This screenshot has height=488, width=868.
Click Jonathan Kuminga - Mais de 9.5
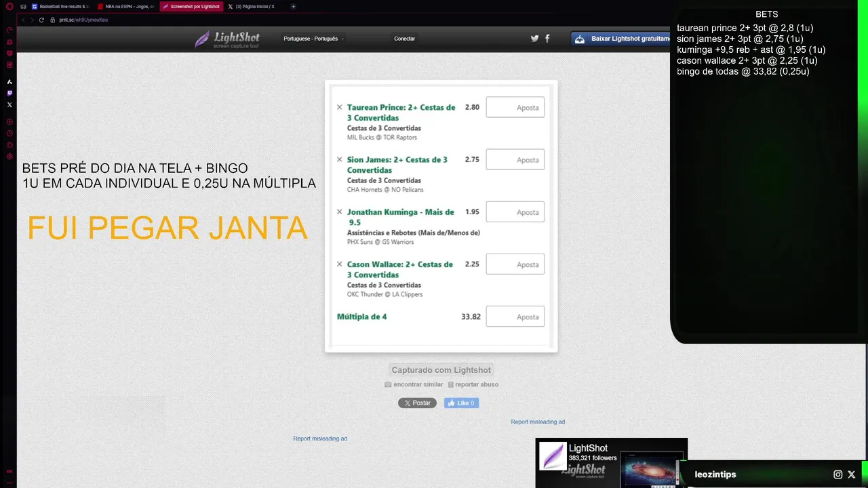(401, 217)
